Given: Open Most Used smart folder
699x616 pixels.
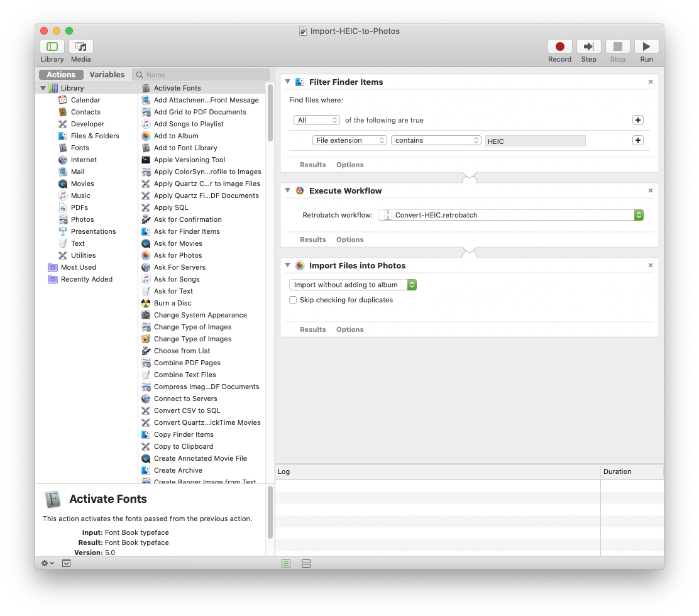Looking at the screenshot, I should [79, 267].
